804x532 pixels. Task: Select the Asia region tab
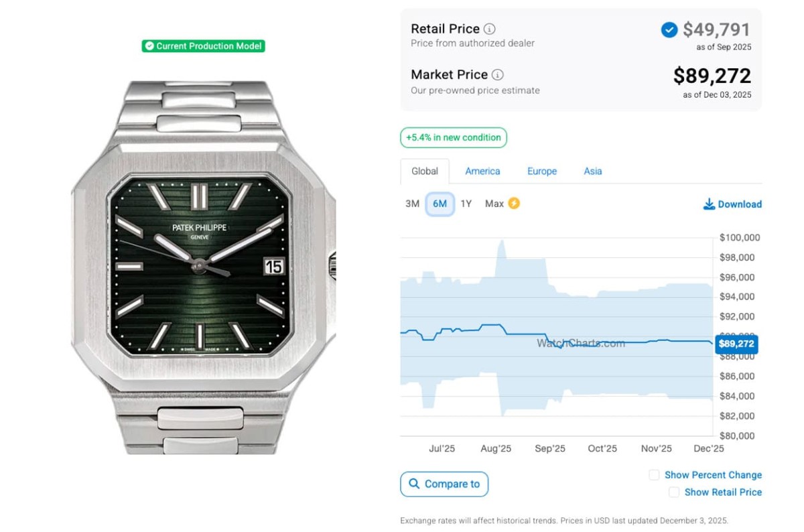[x=593, y=171]
